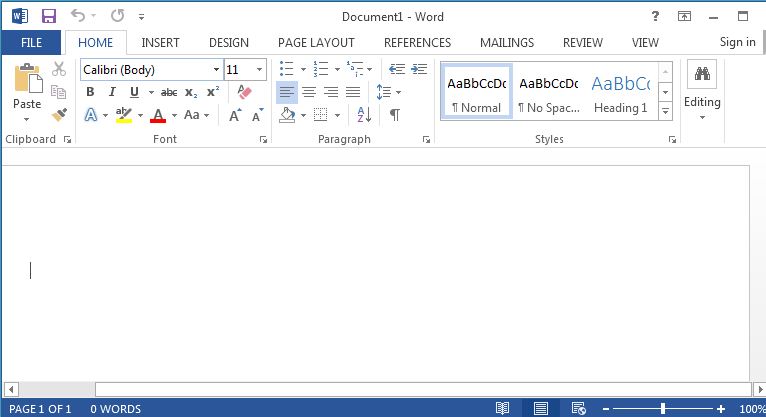Screen dimensions: 766x417
Task: Click the Cut scissors icon
Action: pyautogui.click(x=59, y=69)
